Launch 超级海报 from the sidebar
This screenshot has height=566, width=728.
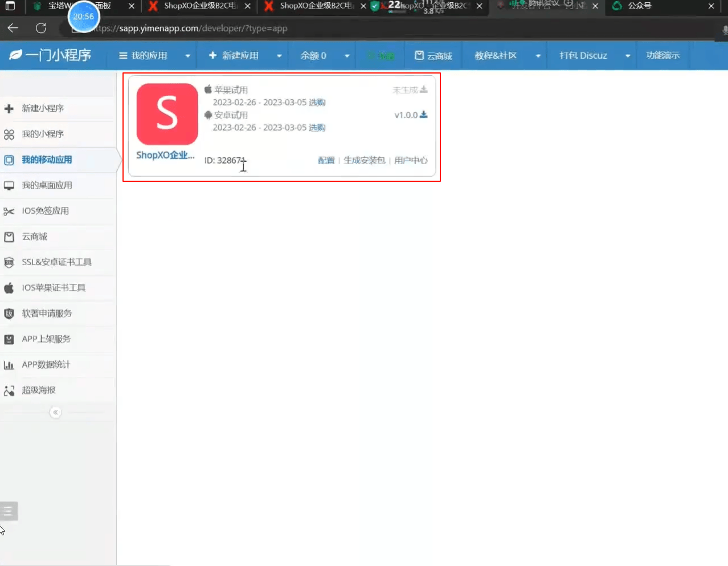[x=39, y=390]
